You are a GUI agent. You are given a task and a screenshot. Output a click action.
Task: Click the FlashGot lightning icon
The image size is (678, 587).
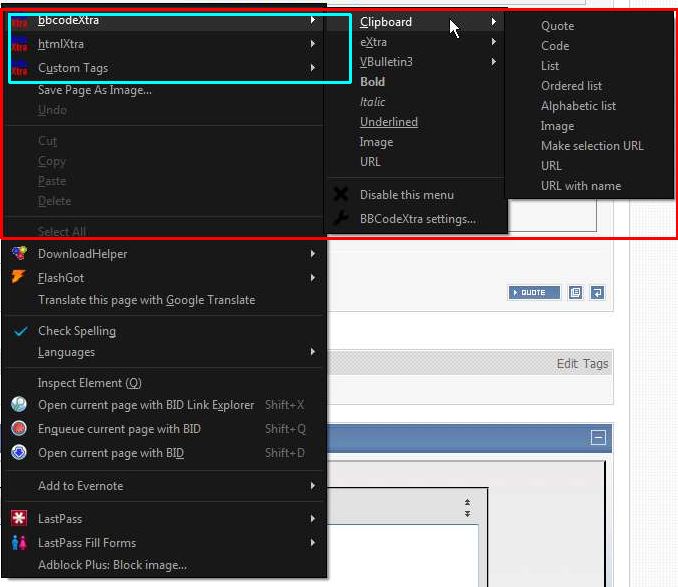pyautogui.click(x=19, y=277)
